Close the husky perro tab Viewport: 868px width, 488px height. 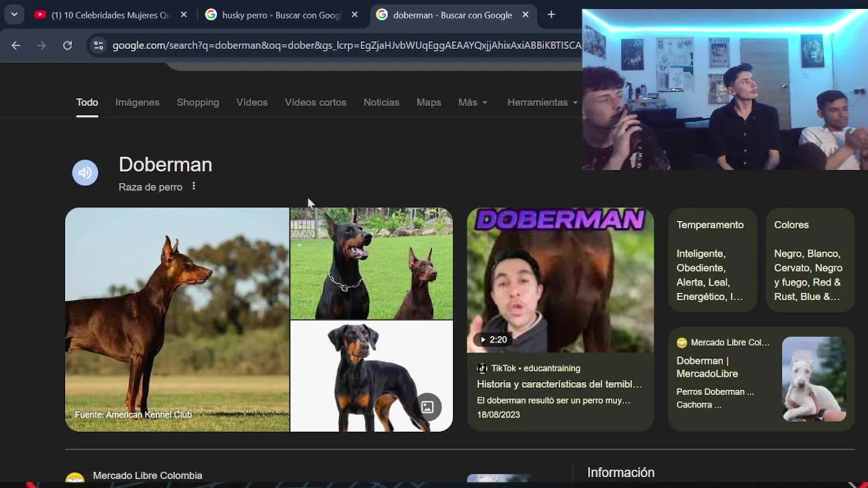click(x=355, y=15)
